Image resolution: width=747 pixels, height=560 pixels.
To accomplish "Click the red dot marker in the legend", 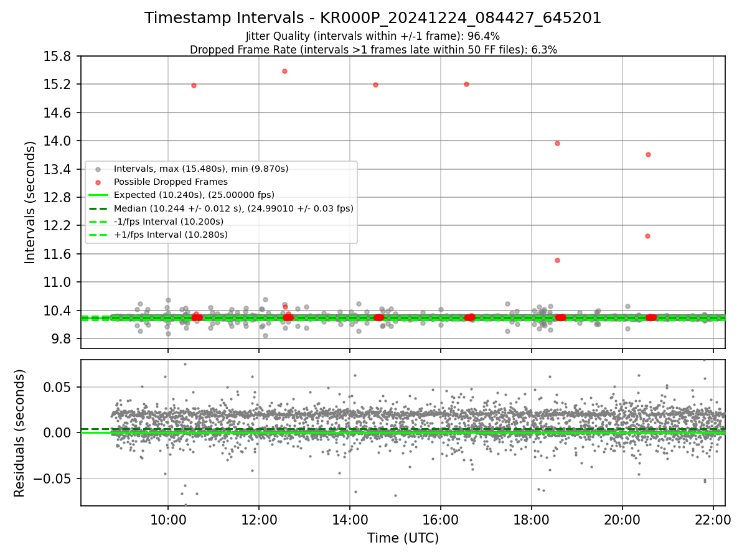I will click(x=98, y=182).
